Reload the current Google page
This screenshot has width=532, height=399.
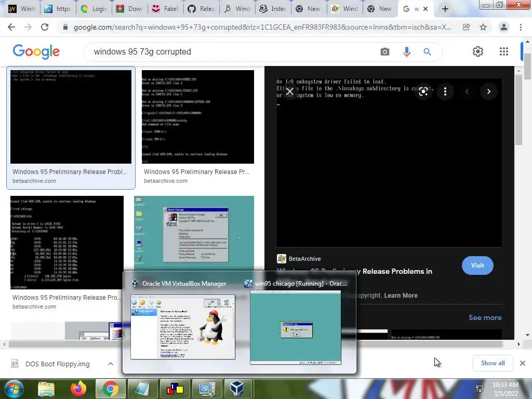pyautogui.click(x=45, y=27)
